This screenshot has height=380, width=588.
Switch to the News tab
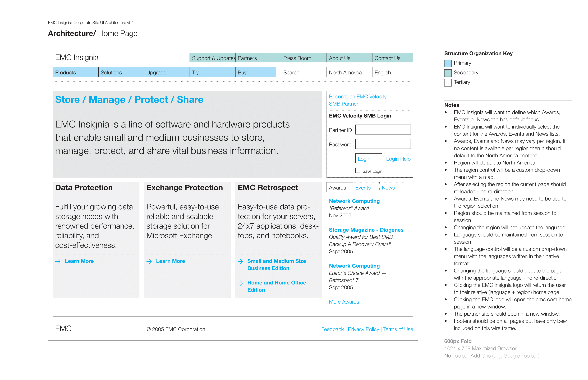click(x=393, y=188)
